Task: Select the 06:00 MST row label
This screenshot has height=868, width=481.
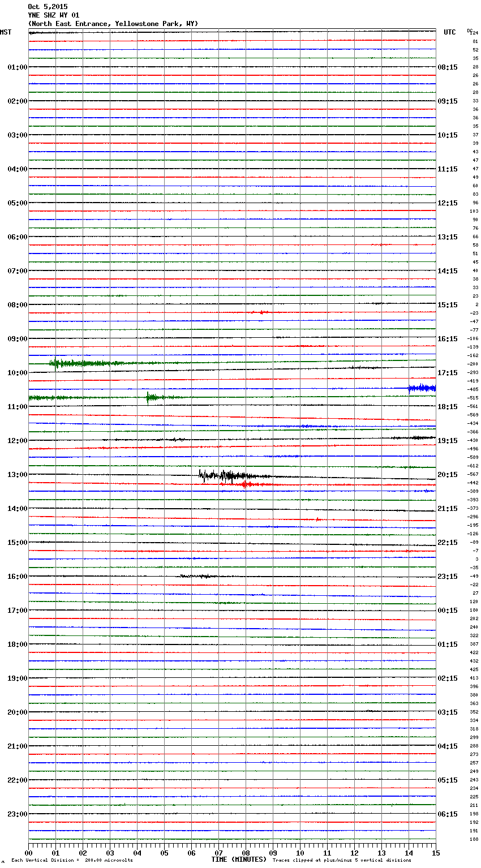Action: [18, 237]
